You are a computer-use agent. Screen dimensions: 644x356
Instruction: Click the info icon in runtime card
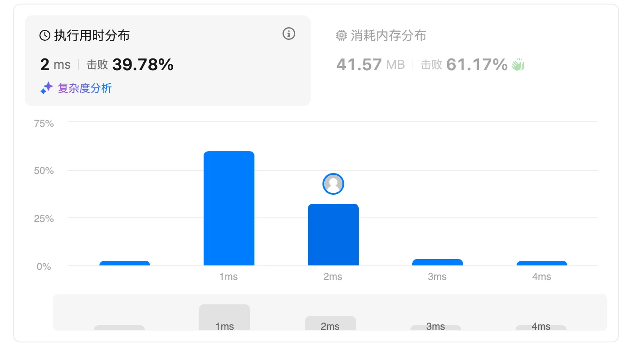point(289,34)
